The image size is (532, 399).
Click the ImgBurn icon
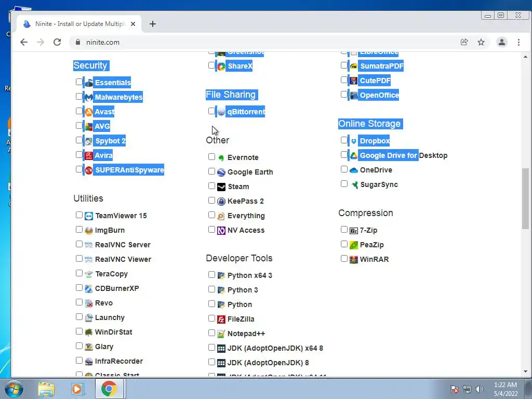click(x=88, y=231)
